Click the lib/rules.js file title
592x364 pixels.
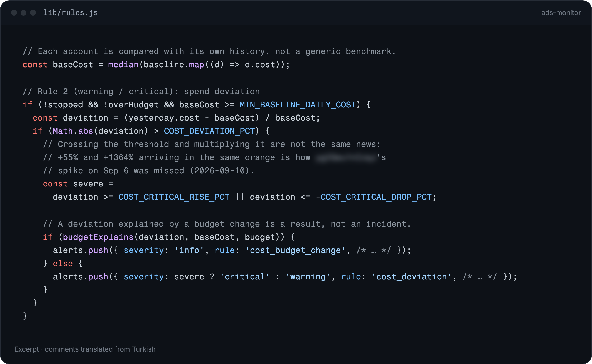(x=70, y=13)
